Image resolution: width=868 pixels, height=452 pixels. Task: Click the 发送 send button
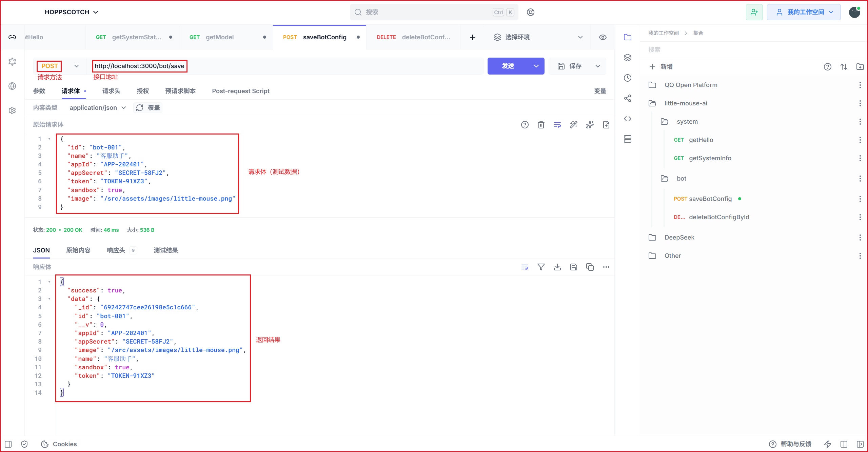click(x=508, y=66)
